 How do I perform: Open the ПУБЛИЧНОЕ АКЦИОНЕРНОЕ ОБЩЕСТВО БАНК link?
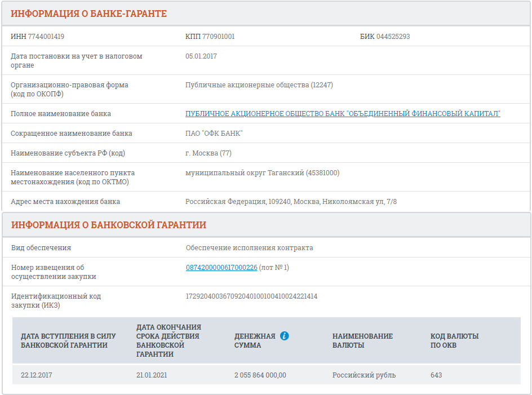[x=343, y=114]
